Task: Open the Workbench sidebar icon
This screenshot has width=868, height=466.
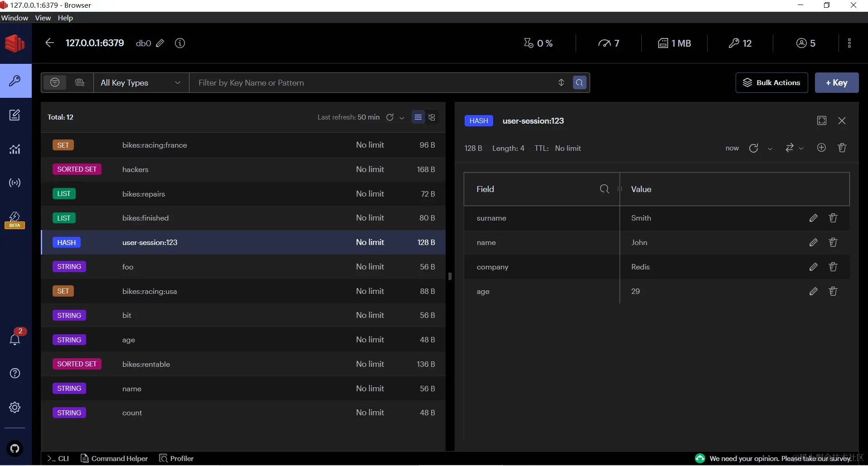Action: pyautogui.click(x=15, y=115)
